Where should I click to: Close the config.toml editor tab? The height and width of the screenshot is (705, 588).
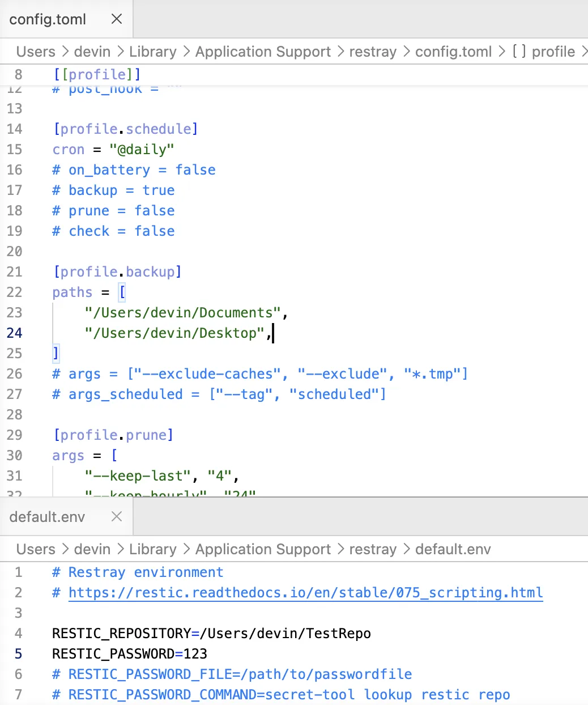[117, 19]
